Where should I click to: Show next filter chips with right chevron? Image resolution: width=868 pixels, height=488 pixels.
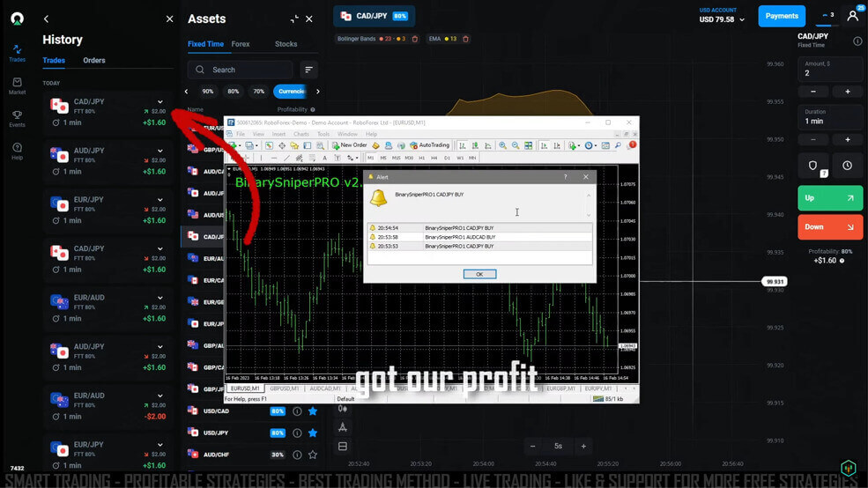[x=318, y=92]
